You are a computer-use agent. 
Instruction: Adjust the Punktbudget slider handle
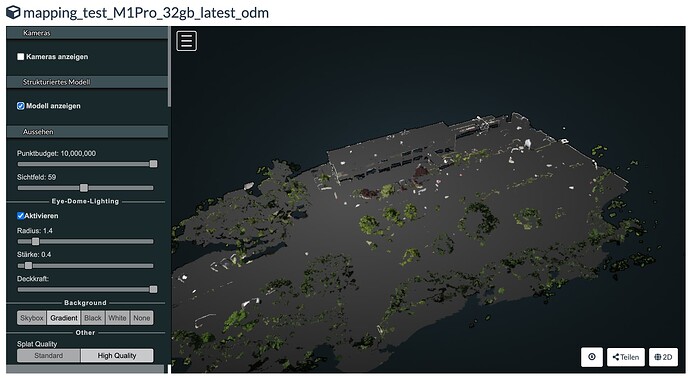(x=153, y=164)
